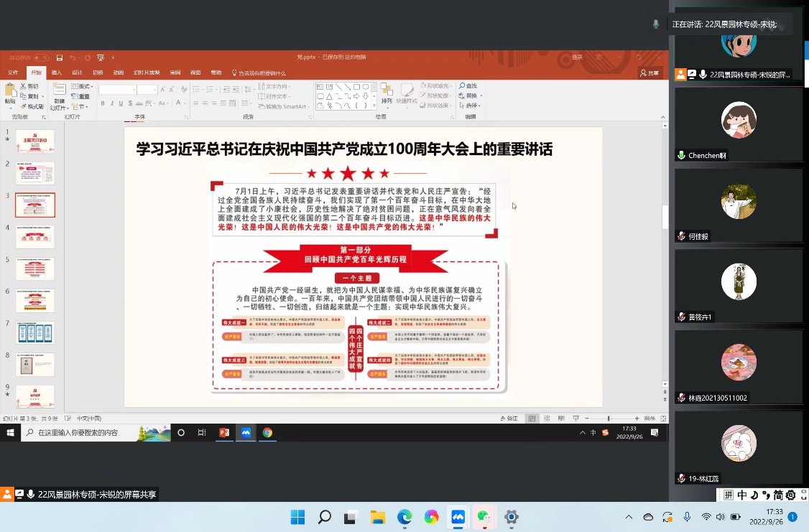Toggle Italic formatting in the Font group

pyautogui.click(x=111, y=103)
